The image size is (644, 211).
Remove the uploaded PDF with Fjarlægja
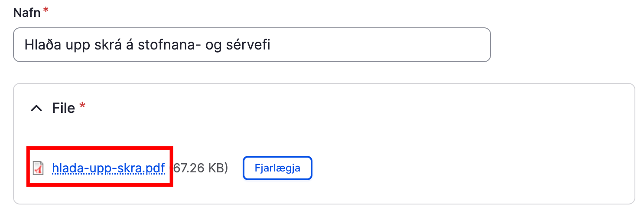tap(277, 168)
